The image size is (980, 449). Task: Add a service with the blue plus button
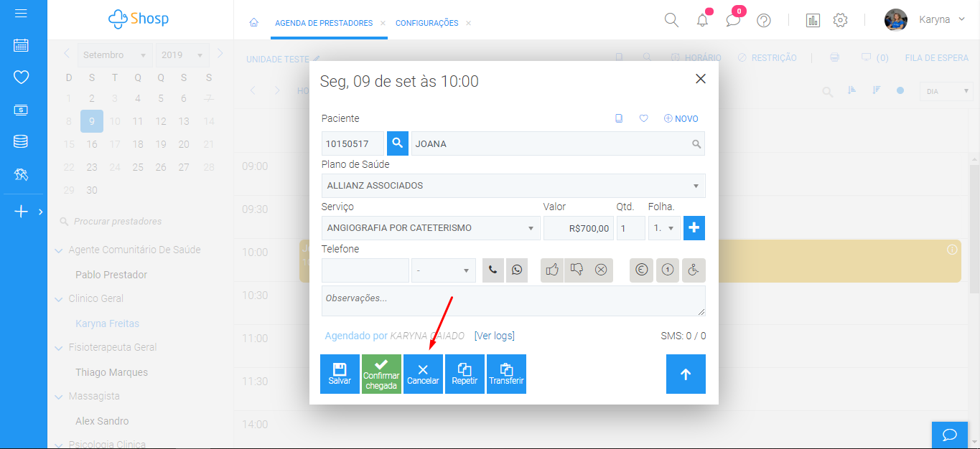694,228
